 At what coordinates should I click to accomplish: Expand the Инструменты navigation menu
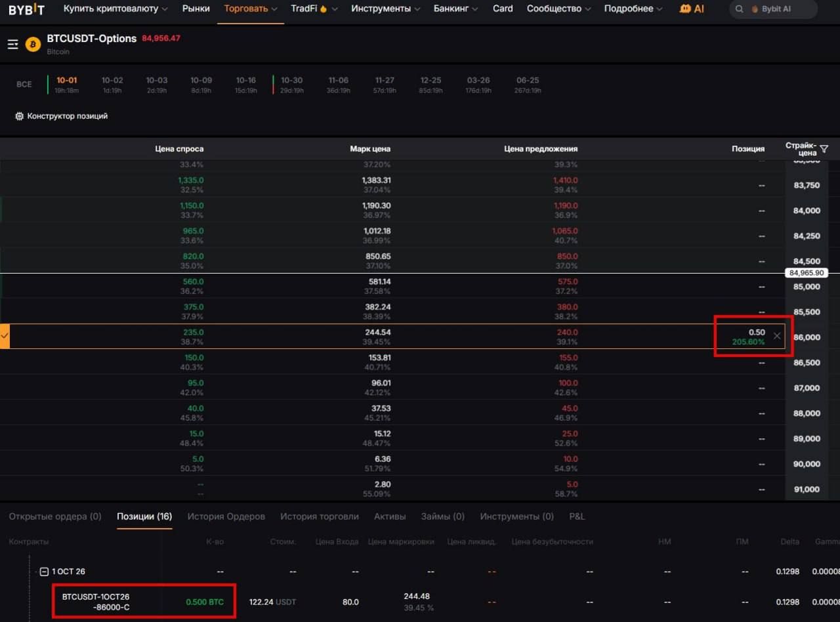[386, 9]
